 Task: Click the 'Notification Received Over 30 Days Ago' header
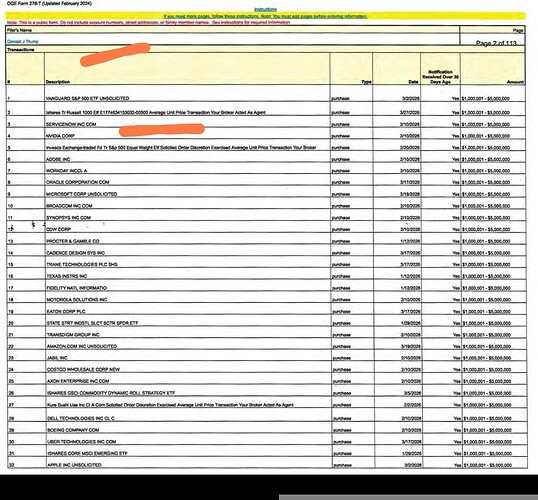click(x=440, y=77)
